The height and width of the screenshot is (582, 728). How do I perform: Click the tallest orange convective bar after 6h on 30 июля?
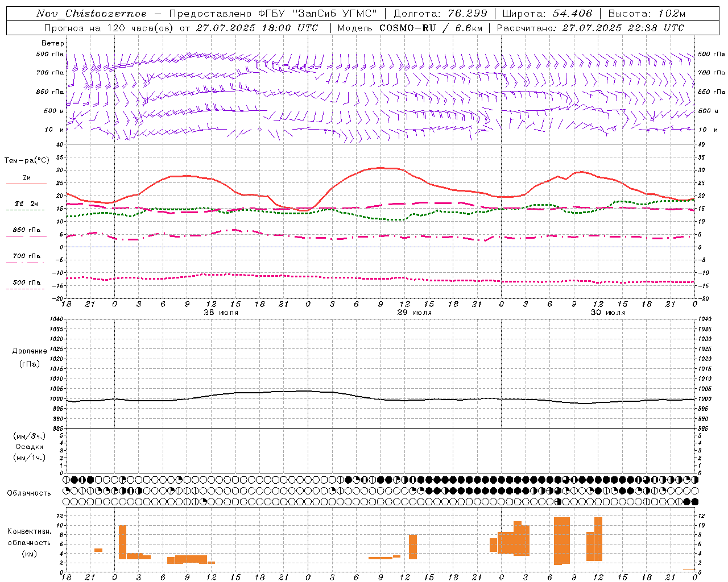point(562,541)
